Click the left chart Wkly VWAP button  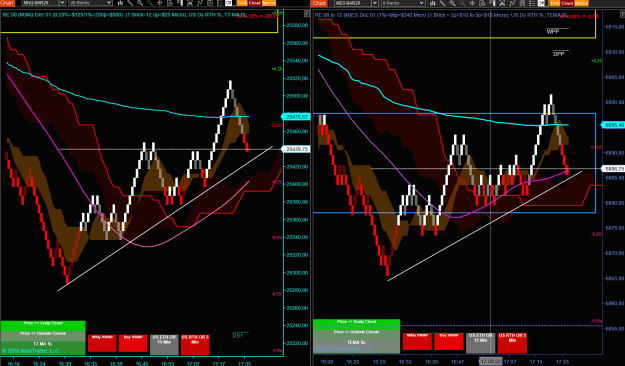coord(102,343)
